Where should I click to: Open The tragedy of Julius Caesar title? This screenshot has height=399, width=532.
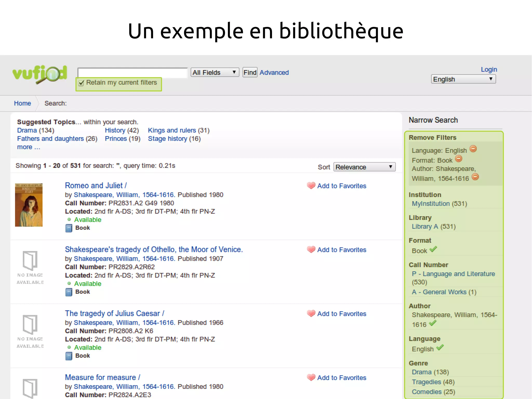click(115, 313)
